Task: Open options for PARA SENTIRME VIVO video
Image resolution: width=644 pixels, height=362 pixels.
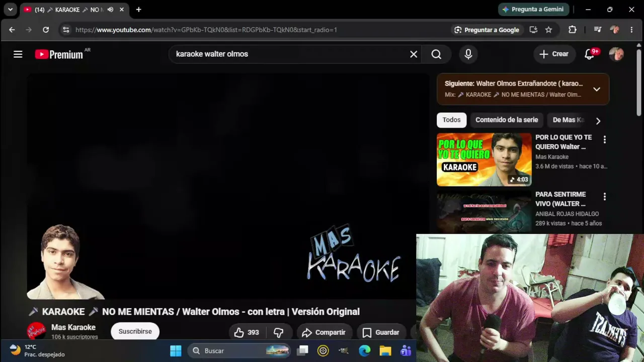Action: (605, 197)
